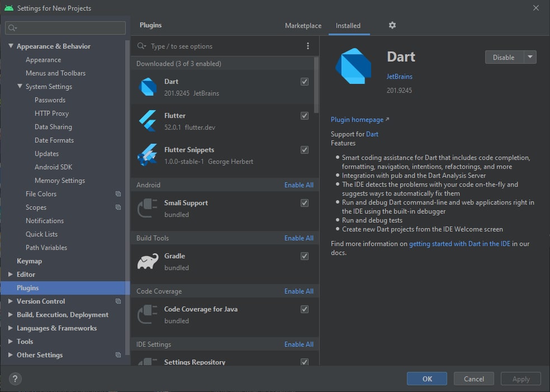Toggle Code Coverage for Java checkbox
This screenshot has width=550, height=392.
point(305,309)
